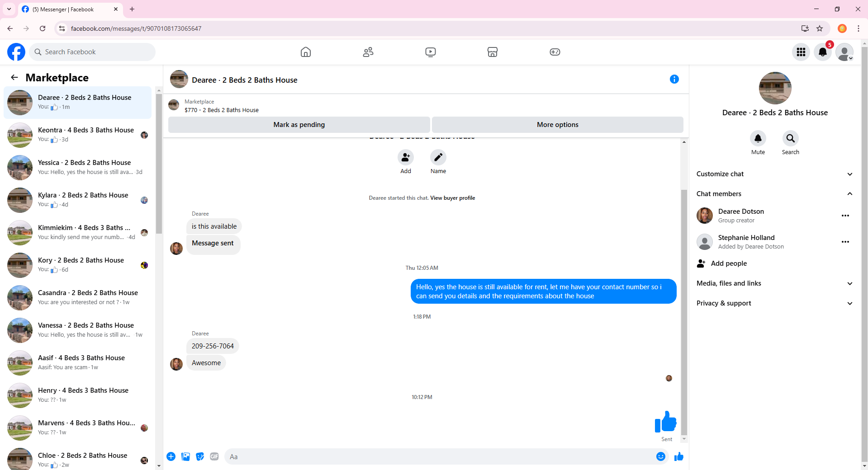Go back from Marketplace chats list

click(x=14, y=77)
